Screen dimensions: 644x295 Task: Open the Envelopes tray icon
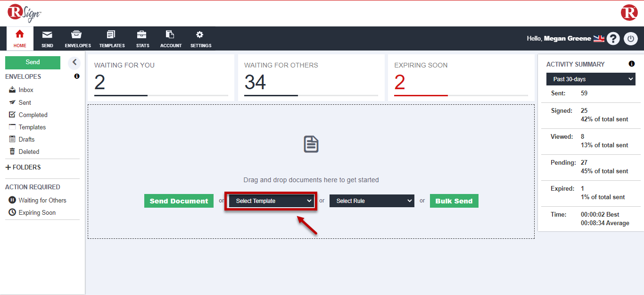coord(76,34)
